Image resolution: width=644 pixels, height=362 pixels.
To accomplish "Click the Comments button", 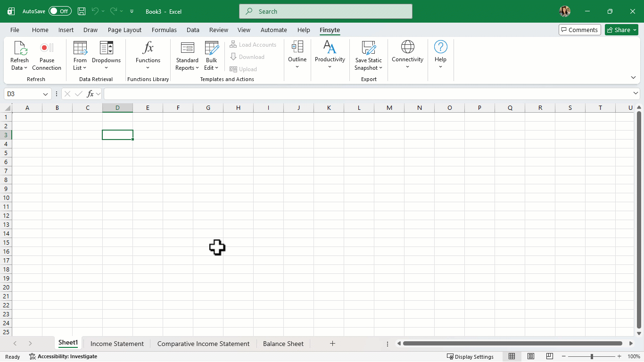I will tap(579, 30).
